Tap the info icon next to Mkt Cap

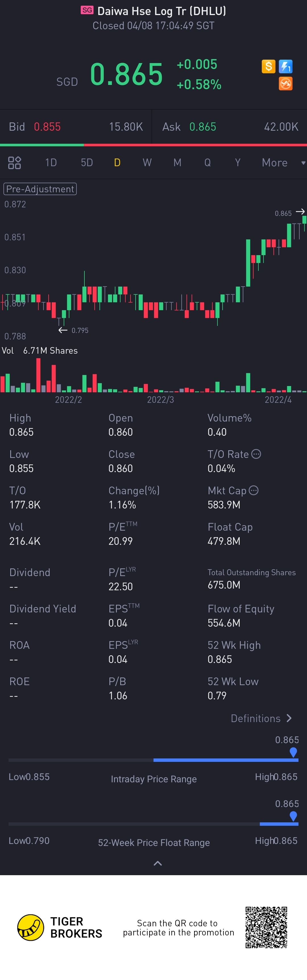pyautogui.click(x=254, y=490)
